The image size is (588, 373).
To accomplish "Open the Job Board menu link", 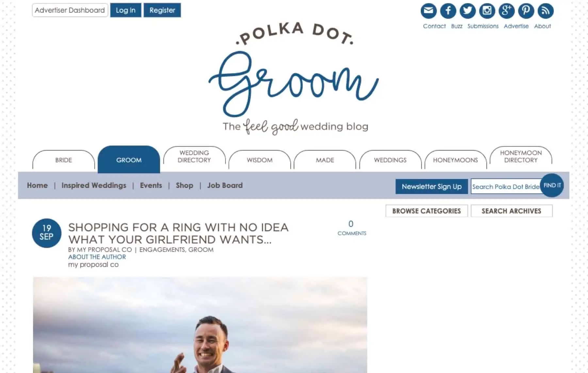I will pyautogui.click(x=225, y=185).
